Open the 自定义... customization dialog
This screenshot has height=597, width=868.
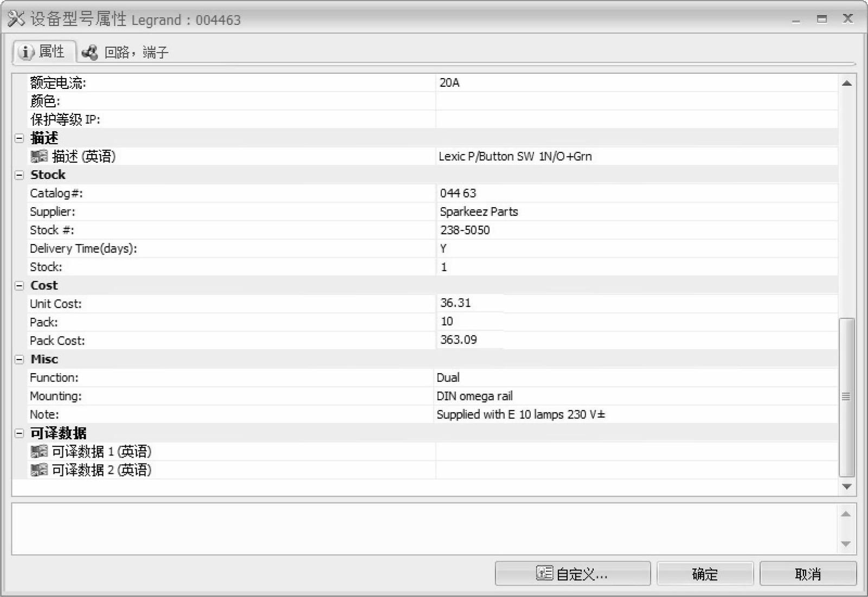[x=573, y=574]
